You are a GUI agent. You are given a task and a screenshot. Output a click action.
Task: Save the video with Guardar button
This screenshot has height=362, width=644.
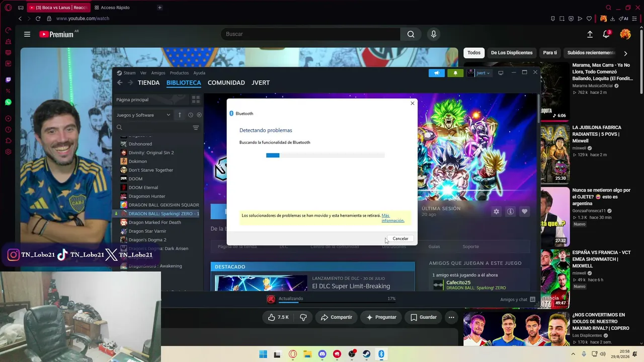coord(424,317)
